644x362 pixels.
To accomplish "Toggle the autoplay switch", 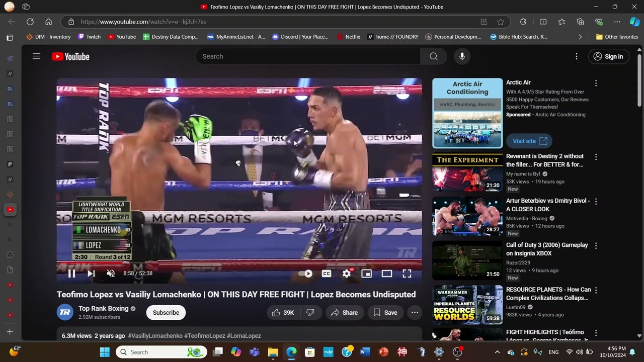I will click(x=305, y=274).
